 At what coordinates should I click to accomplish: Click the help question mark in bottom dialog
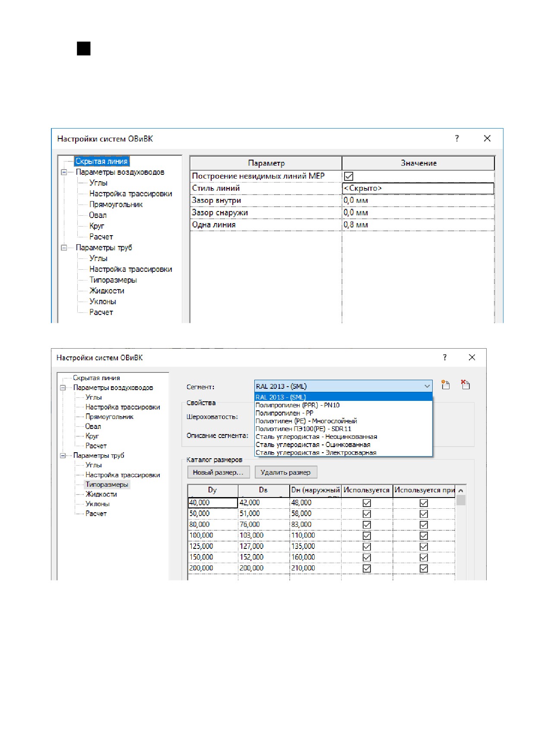tap(445, 357)
